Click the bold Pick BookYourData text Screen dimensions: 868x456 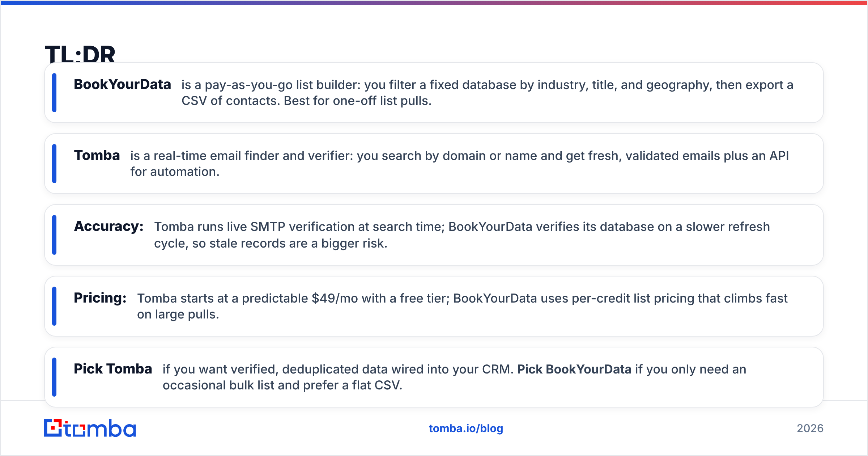(574, 369)
